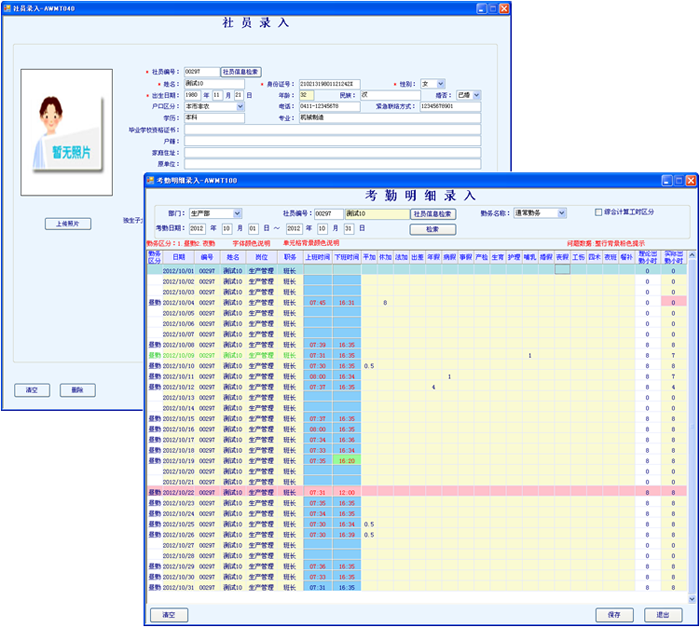Click the 检索 search button

point(432,229)
